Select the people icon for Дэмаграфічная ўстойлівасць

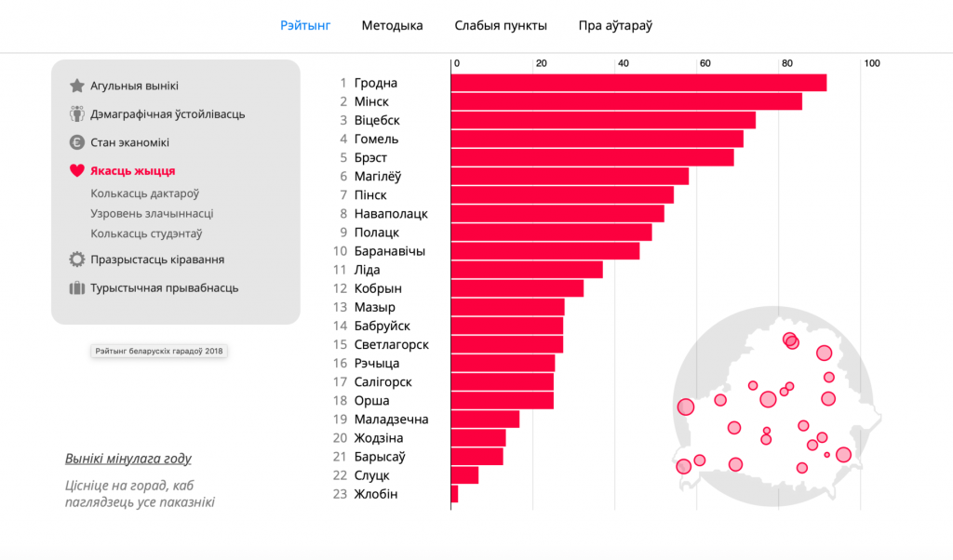pos(76,113)
